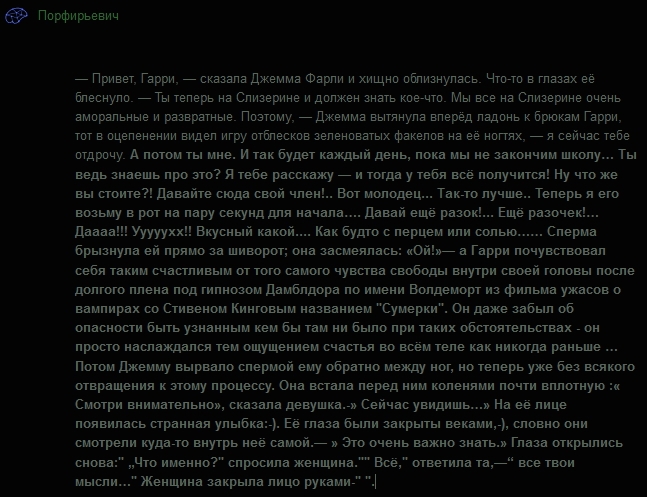Place cursor at the end of the text

[x=373, y=483]
